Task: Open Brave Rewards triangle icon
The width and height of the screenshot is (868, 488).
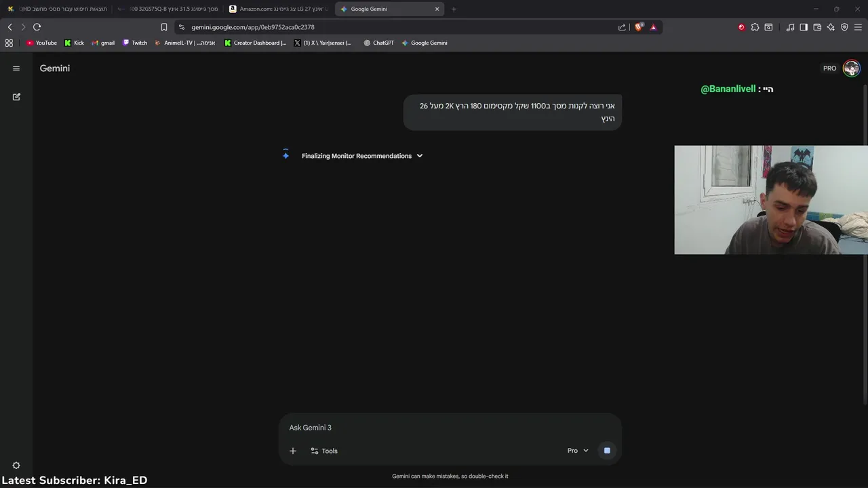Action: coord(653,27)
